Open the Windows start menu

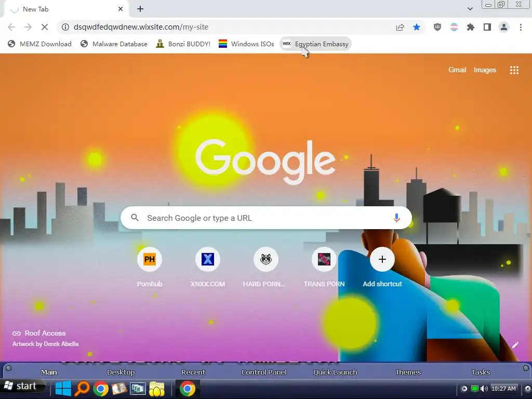[22, 386]
